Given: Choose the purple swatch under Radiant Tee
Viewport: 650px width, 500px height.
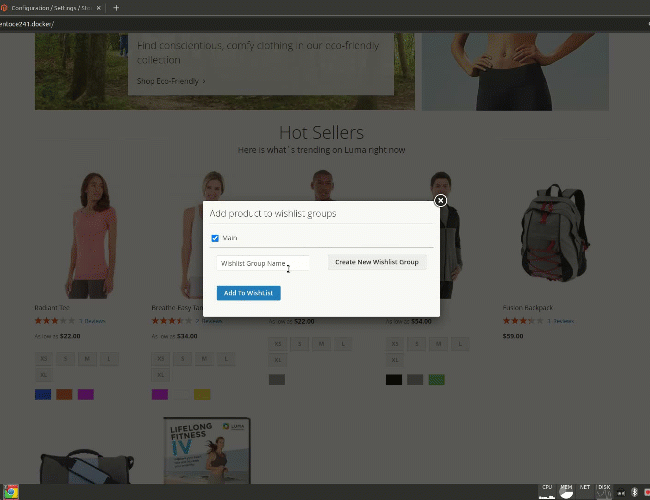Looking at the screenshot, I should [85, 394].
